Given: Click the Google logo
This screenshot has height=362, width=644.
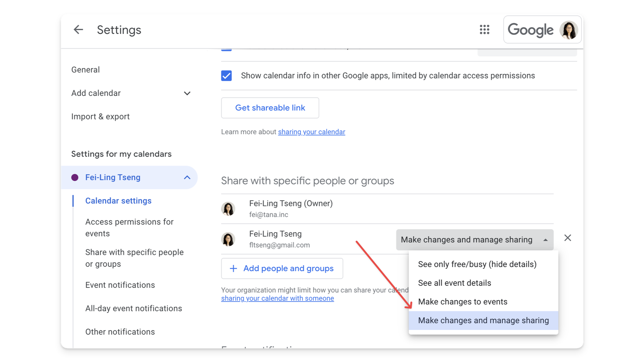Looking at the screenshot, I should coord(530,30).
